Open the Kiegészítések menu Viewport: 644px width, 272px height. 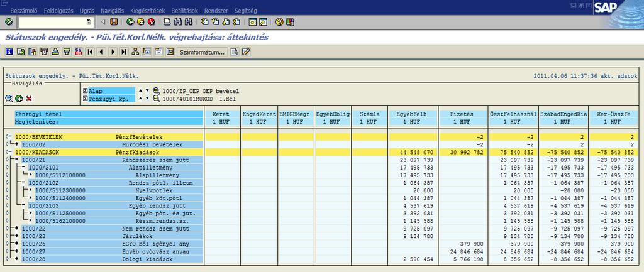147,11
